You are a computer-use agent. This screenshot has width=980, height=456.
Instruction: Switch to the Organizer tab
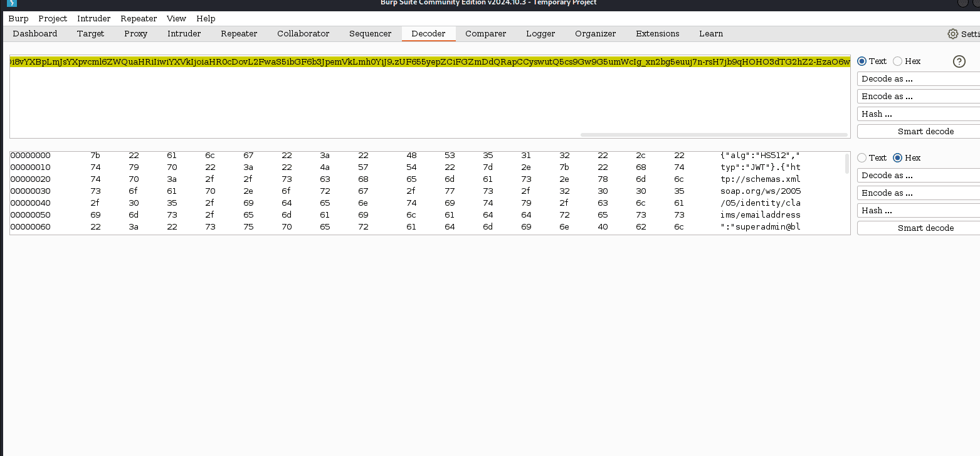click(596, 34)
